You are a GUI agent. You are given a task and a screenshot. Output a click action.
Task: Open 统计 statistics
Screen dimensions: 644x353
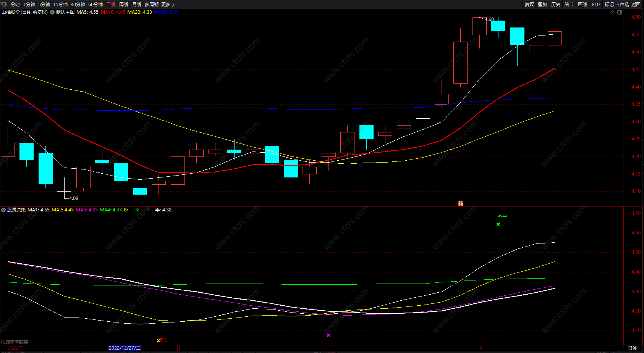coord(569,5)
